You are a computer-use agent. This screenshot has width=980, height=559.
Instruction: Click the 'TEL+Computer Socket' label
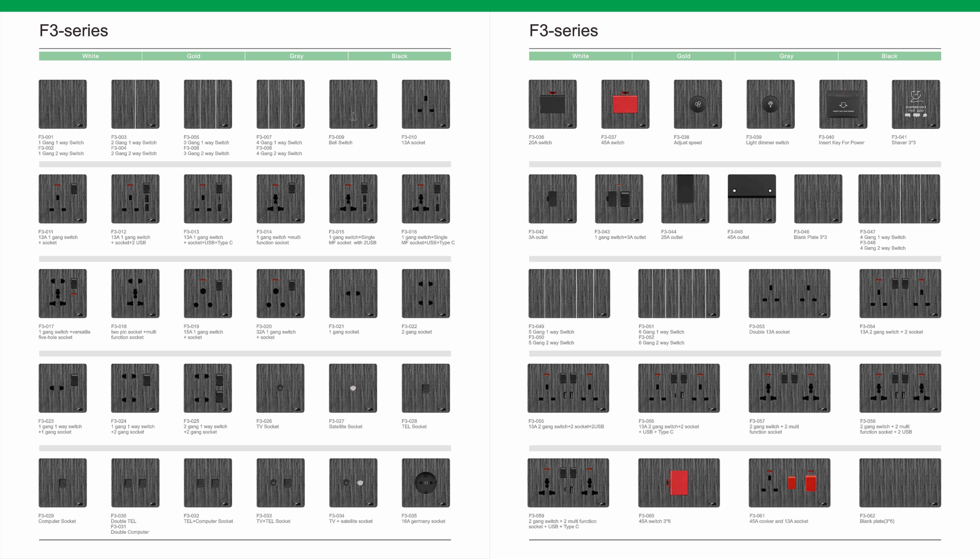click(208, 521)
